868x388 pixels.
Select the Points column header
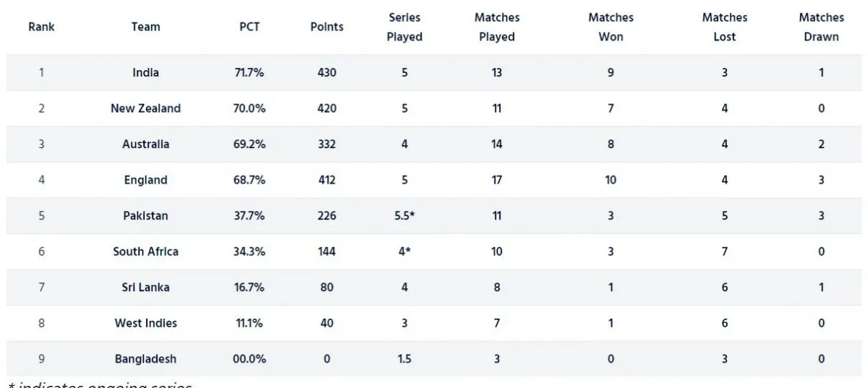[327, 27]
